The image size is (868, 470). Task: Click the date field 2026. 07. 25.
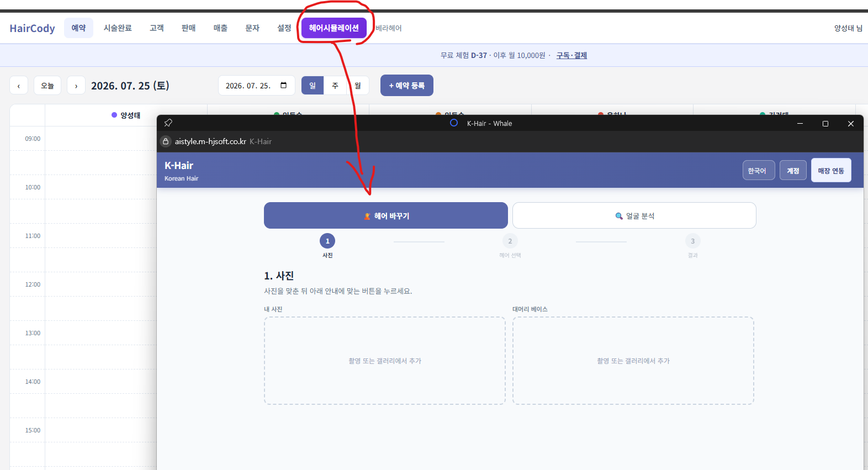[x=257, y=86]
